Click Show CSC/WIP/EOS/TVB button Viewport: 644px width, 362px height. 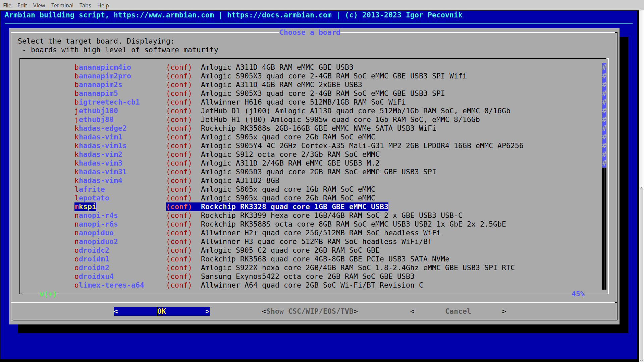click(310, 311)
